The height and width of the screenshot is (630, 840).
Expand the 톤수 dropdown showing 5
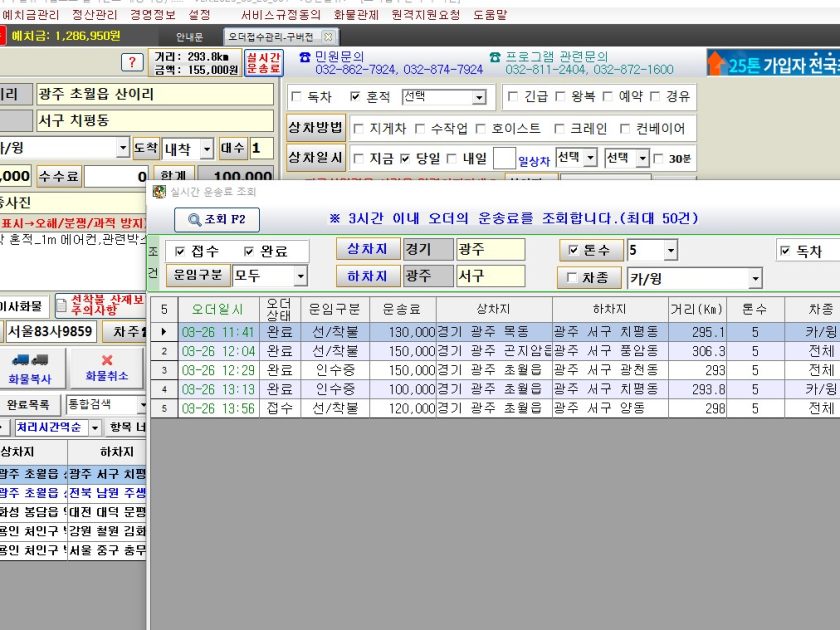[x=669, y=250]
